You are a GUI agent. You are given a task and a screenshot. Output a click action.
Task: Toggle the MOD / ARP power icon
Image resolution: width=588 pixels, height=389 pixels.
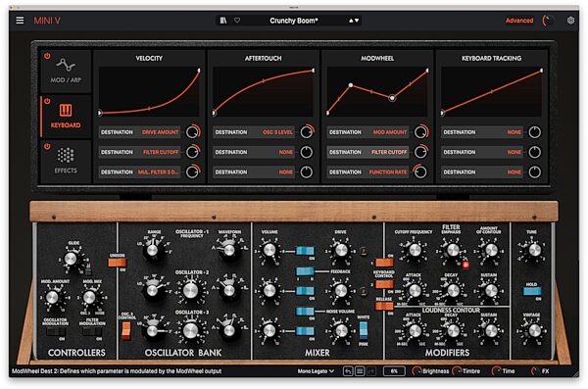[47, 56]
